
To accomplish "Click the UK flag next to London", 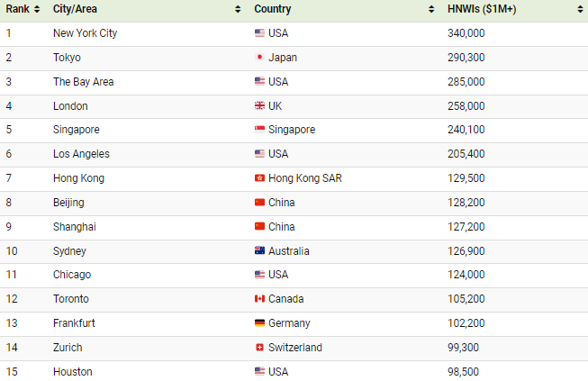I will 259,106.
